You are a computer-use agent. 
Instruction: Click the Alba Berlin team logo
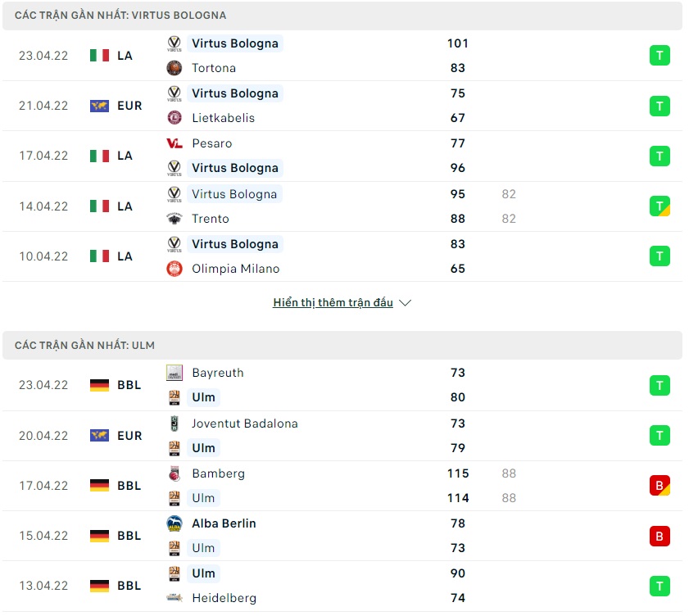[174, 523]
